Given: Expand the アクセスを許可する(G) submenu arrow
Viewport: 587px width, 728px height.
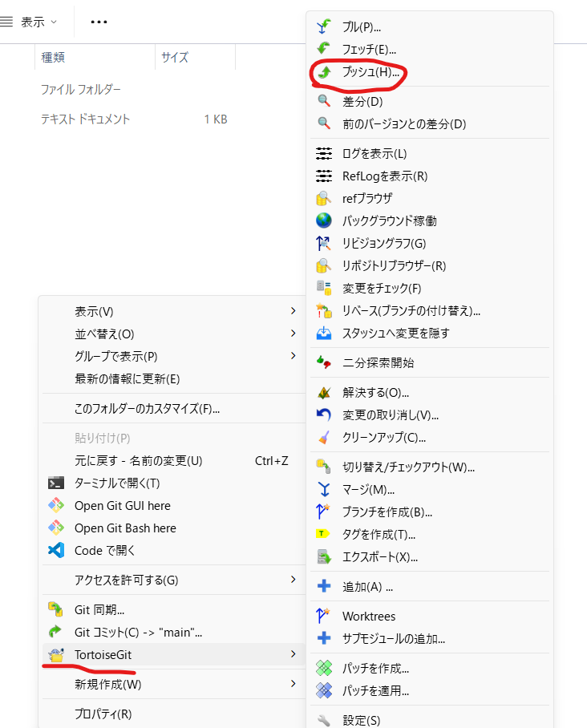Looking at the screenshot, I should coord(293,580).
